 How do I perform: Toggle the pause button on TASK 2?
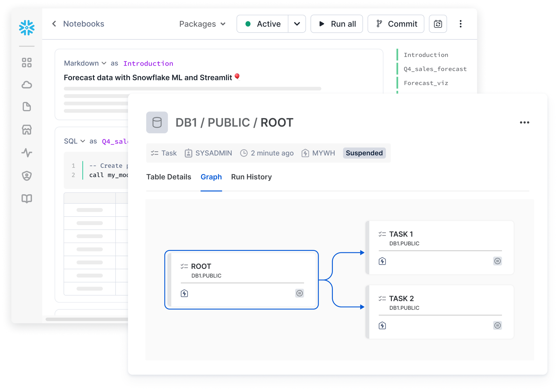click(x=497, y=326)
